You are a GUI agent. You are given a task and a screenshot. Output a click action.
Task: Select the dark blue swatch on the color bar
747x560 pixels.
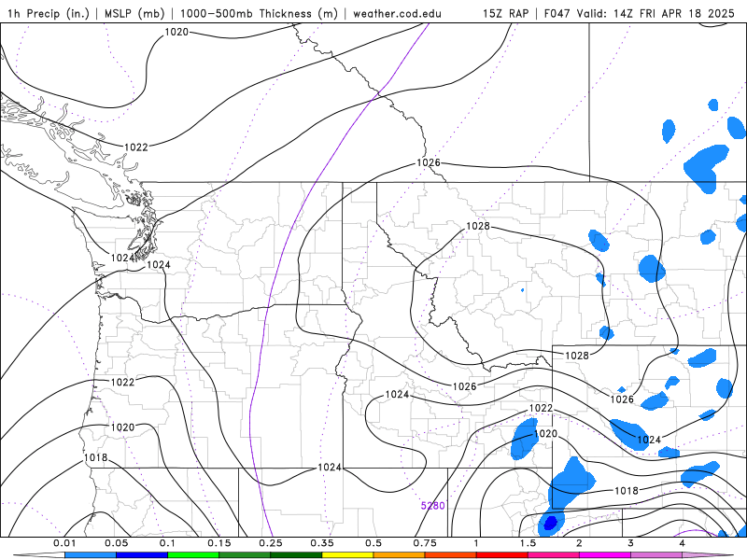[x=142, y=555]
